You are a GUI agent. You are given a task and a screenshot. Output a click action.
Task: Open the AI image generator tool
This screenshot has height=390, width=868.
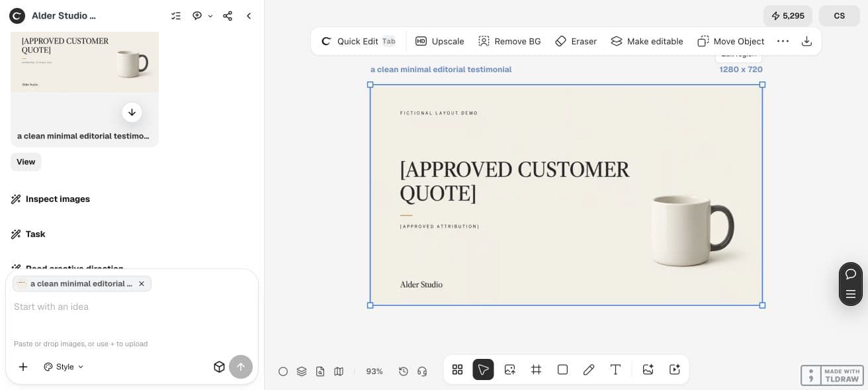(x=648, y=369)
